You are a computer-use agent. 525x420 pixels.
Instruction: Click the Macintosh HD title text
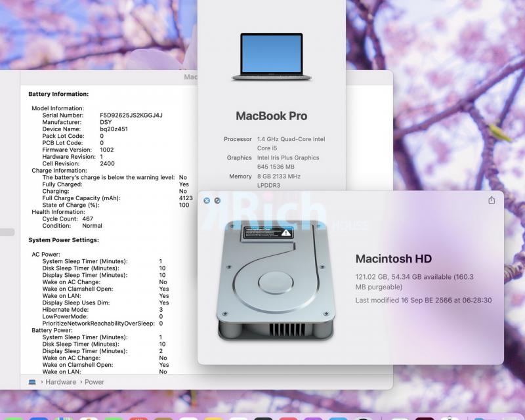(x=393, y=259)
